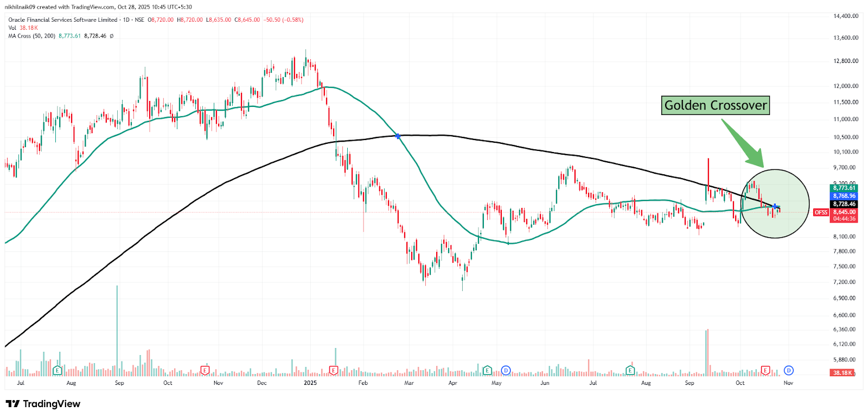Click the red 38.18K volume axis label
Screen dimensions: 868x418
(x=843, y=373)
